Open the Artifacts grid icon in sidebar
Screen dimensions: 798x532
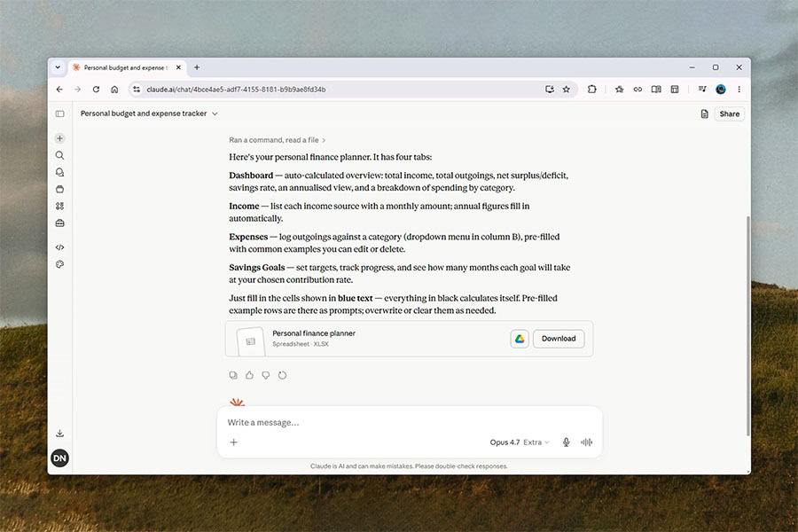[59, 206]
